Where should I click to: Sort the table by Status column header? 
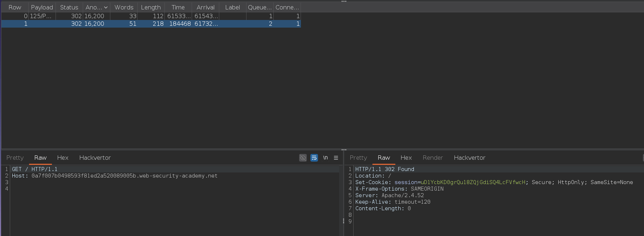69,7
